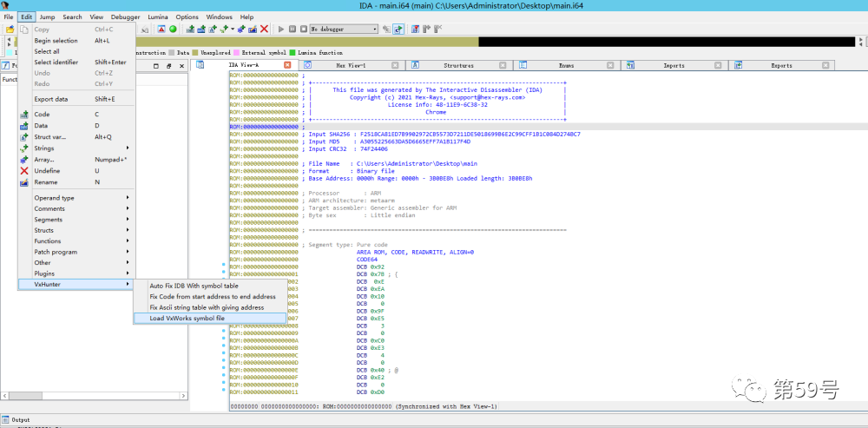
Task: Switch to the Structures tab
Action: [x=458, y=65]
